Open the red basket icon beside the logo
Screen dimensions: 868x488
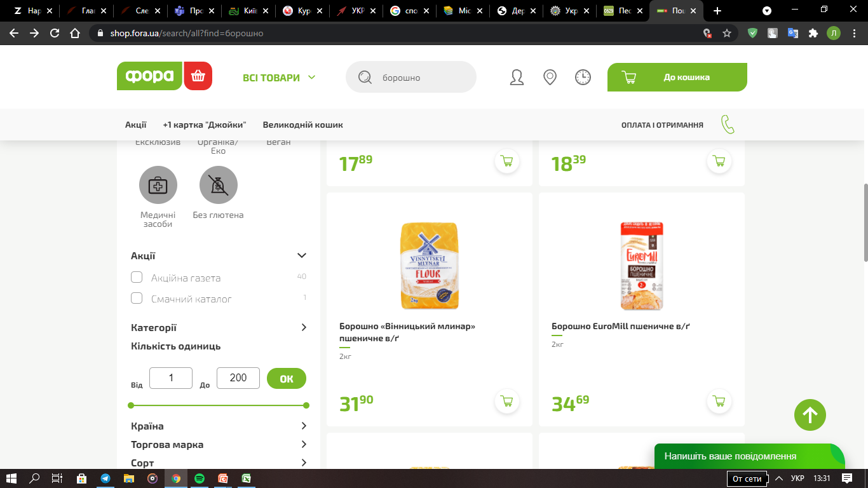[198, 76]
